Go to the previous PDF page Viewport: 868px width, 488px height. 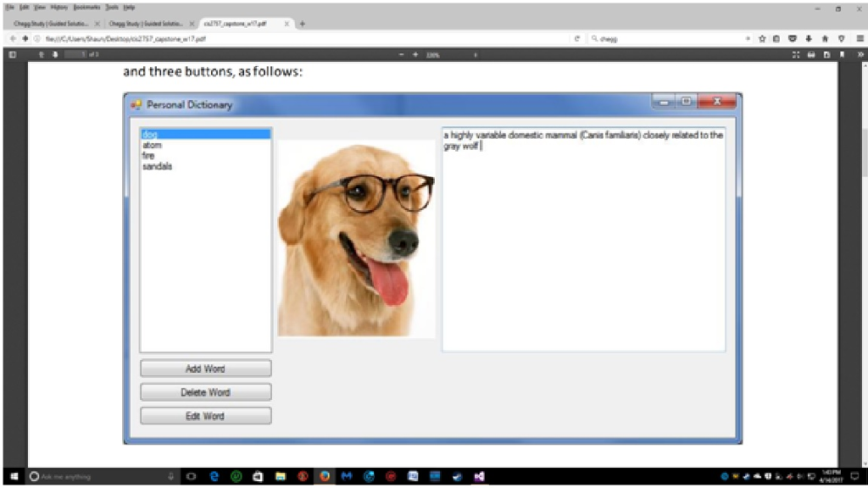point(41,55)
